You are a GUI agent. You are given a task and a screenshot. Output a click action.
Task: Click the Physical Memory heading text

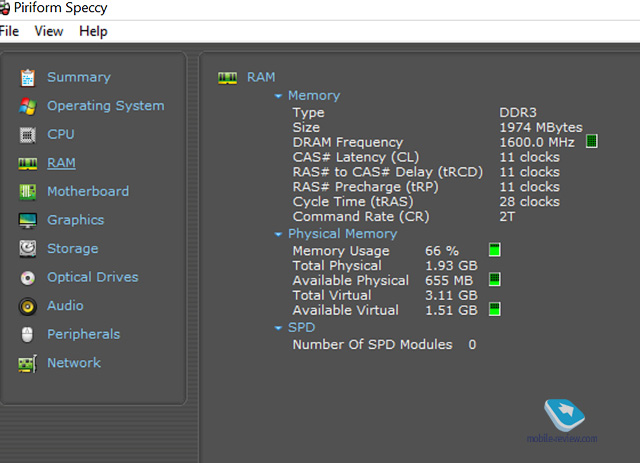point(342,234)
